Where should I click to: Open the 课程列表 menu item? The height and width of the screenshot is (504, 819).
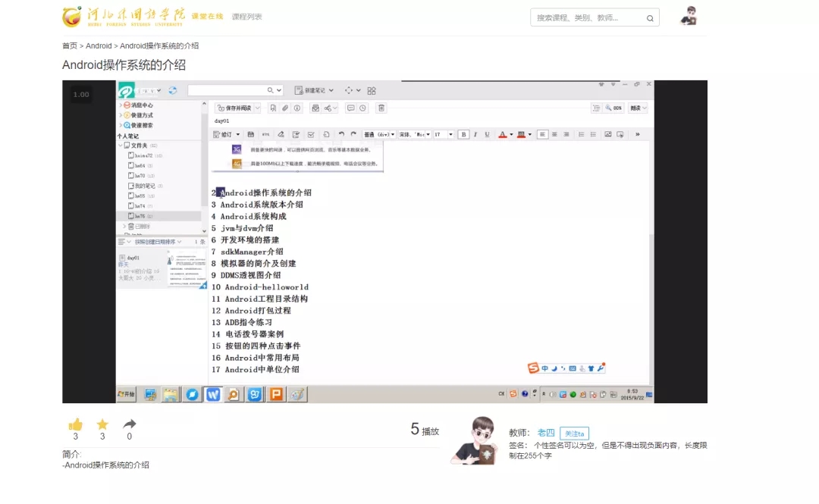click(x=246, y=17)
